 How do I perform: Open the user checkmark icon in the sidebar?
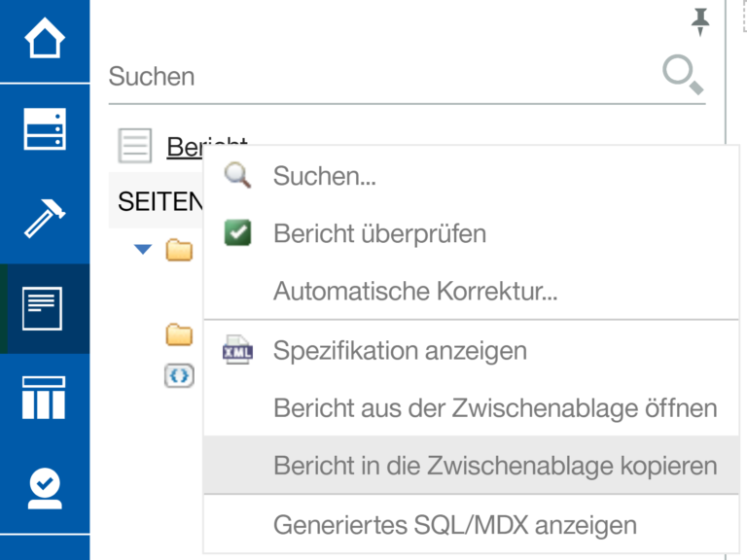[45, 489]
